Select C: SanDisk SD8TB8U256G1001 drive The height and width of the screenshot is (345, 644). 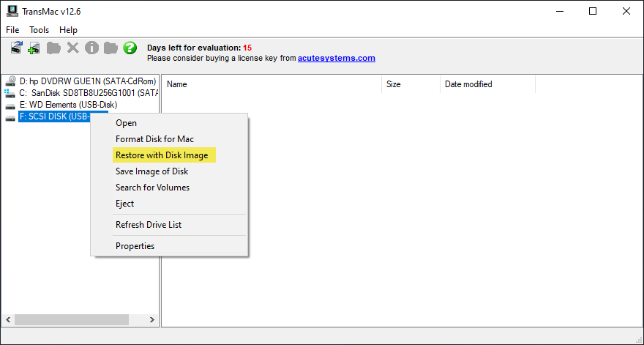pos(89,93)
